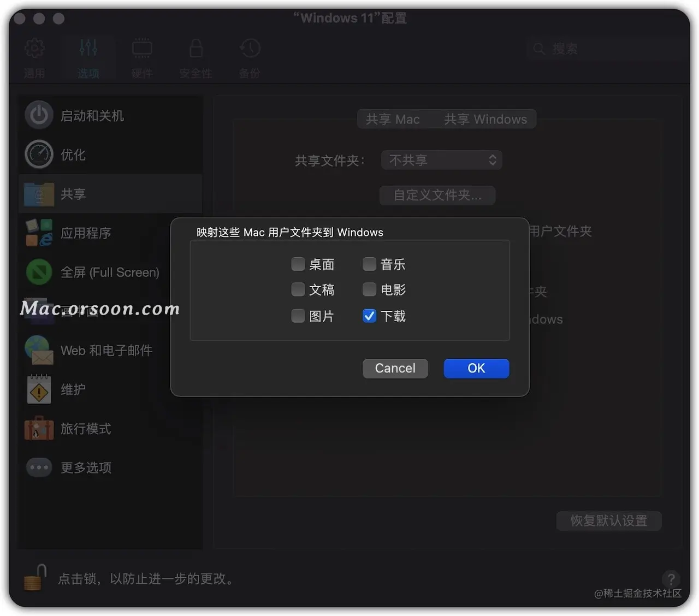699x616 pixels.
Task: Open the 安全性 security lock icon
Action: coord(196,48)
